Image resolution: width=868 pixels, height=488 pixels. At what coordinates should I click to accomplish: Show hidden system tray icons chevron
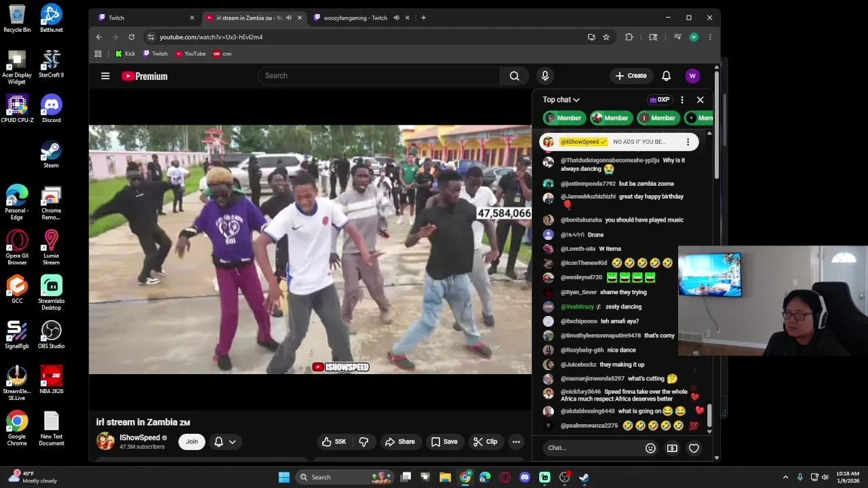786,477
